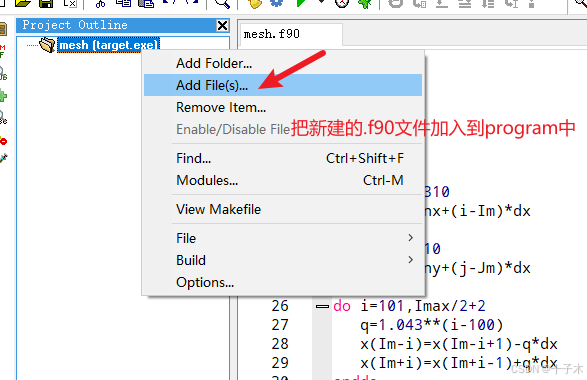This screenshot has width=587, height=380.
Task: Click the red stop sign sidebar icon
Action: pyautogui.click(x=3, y=141)
